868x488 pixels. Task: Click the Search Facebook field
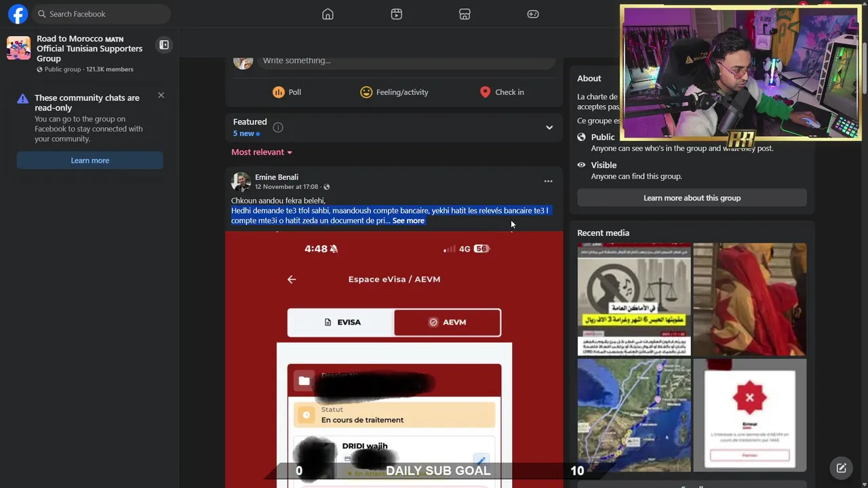[x=101, y=14]
